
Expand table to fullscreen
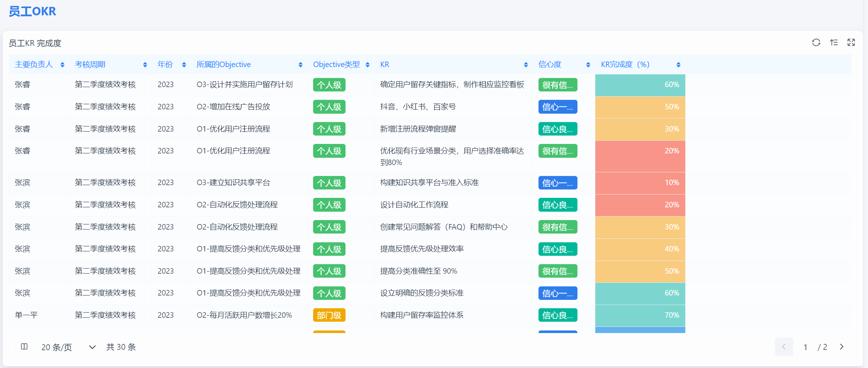851,43
